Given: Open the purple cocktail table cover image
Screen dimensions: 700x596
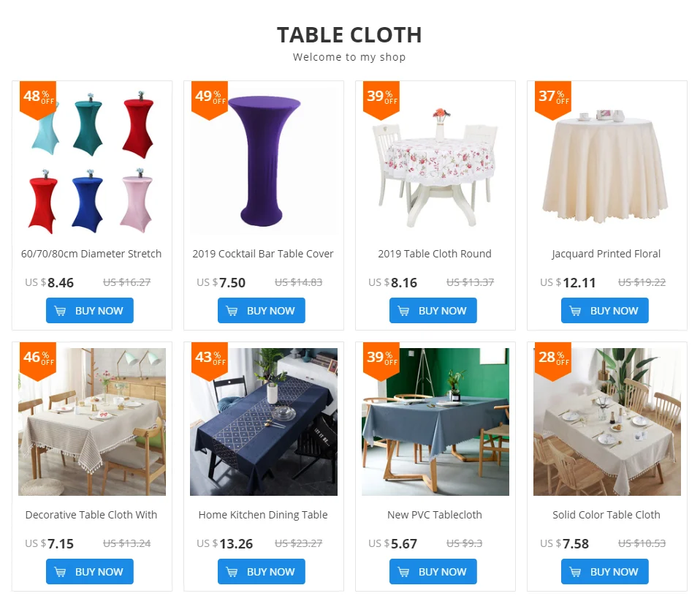Looking at the screenshot, I should pos(264,161).
